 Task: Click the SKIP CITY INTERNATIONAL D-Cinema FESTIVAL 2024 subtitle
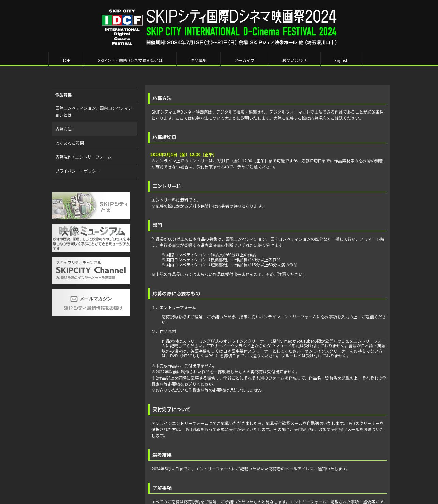[241, 32]
